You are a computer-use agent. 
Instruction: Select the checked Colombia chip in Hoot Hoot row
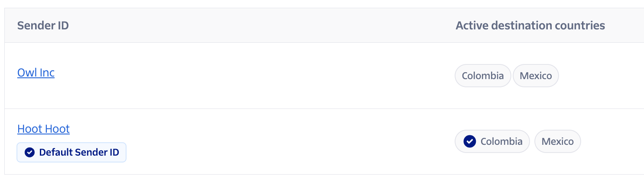coord(492,141)
